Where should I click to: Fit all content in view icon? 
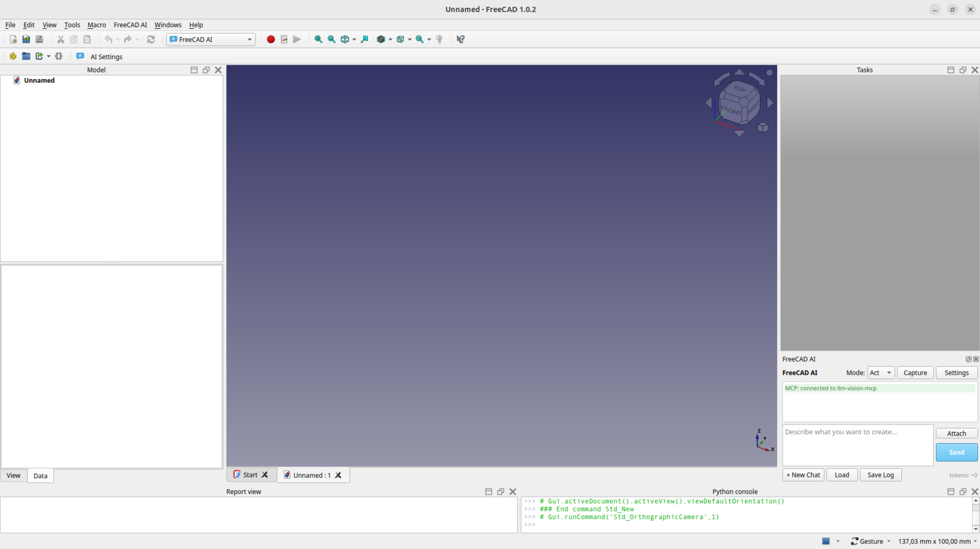pyautogui.click(x=318, y=39)
